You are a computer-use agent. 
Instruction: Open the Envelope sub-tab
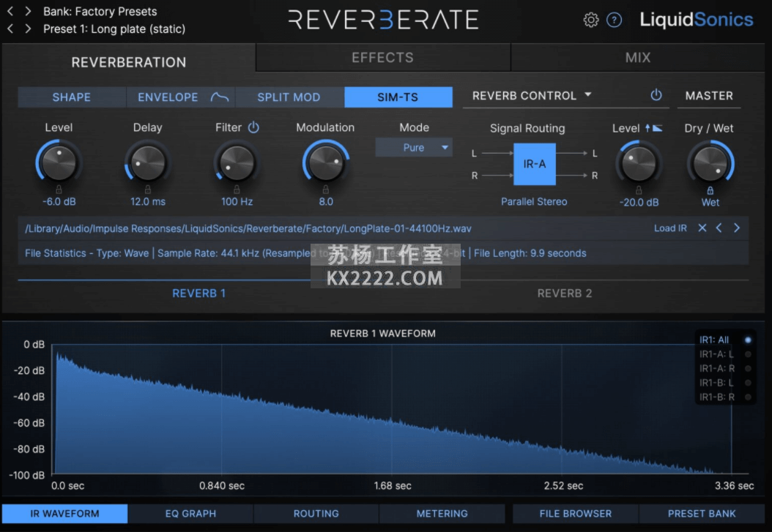pyautogui.click(x=180, y=97)
